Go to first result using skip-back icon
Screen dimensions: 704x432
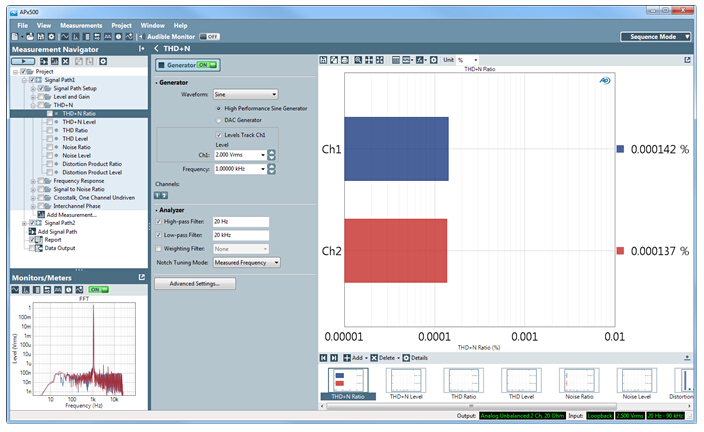pos(323,358)
